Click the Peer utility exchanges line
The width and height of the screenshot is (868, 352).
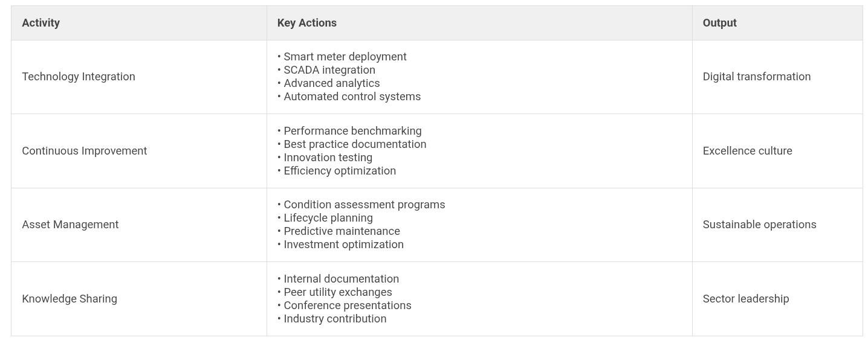point(338,292)
